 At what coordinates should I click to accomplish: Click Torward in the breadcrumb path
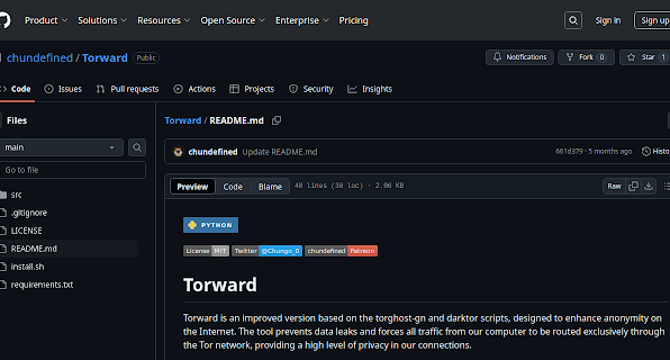[183, 120]
